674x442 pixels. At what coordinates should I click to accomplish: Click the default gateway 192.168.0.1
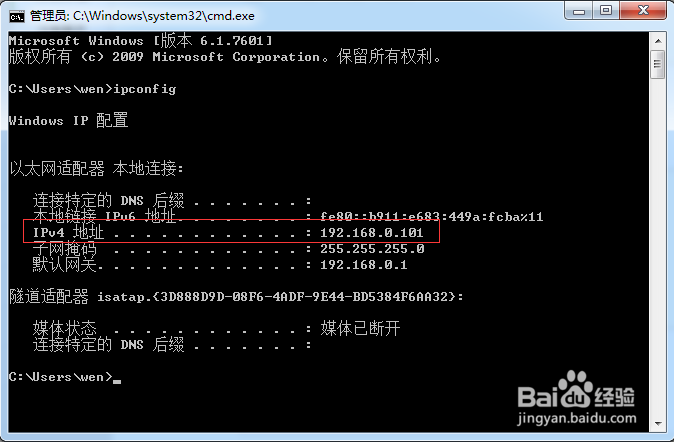point(364,264)
